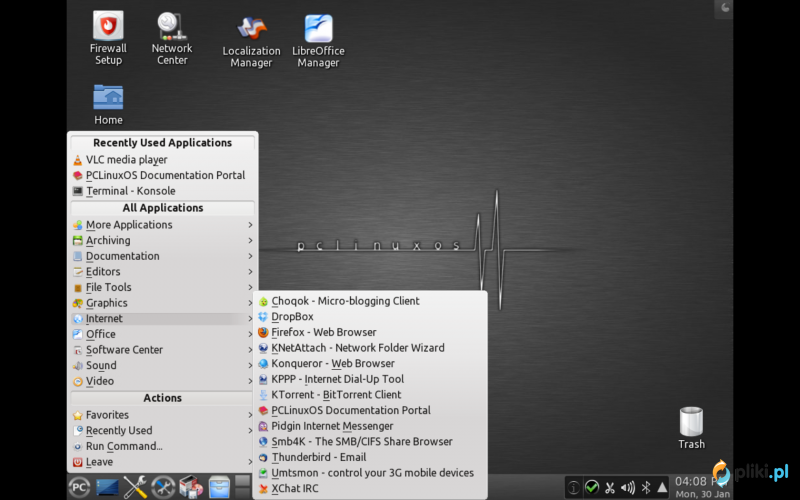Launch Terminal - Konsole
800x500 pixels.
pos(163,191)
